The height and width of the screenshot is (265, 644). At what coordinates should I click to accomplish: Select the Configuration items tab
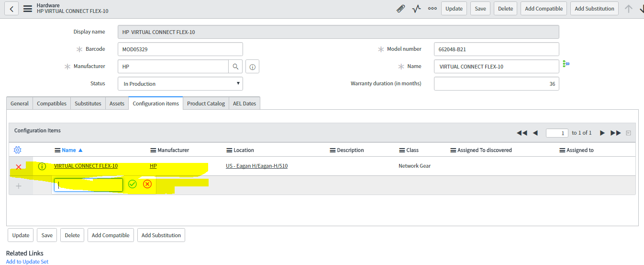pos(156,103)
